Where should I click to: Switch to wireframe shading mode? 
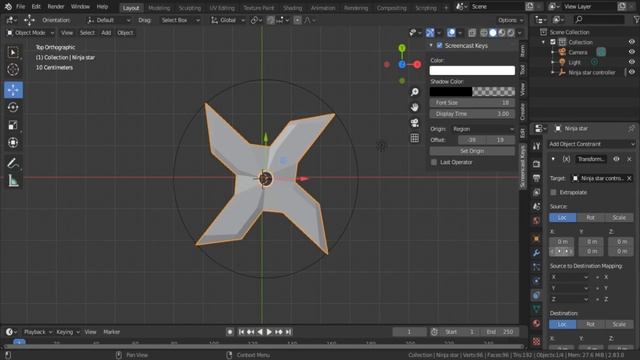484,33
